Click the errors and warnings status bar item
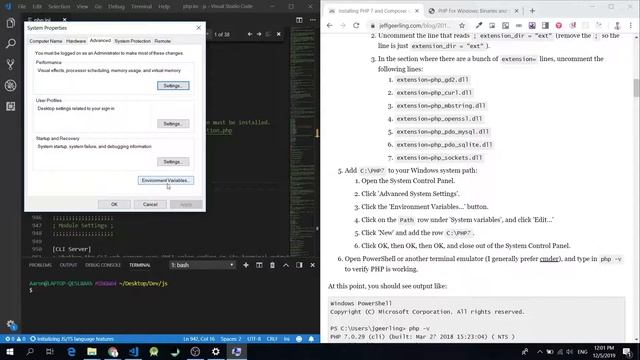640x360 pixels. click(x=15, y=339)
